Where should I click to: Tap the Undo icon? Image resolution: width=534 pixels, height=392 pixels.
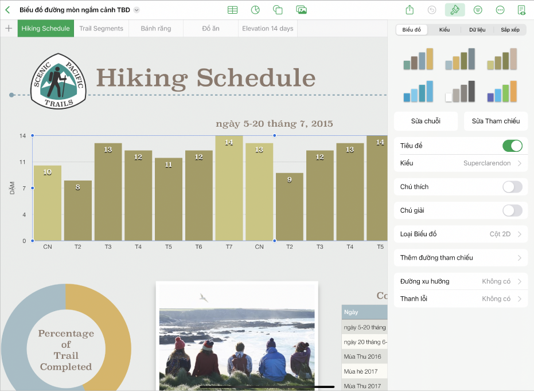point(432,10)
